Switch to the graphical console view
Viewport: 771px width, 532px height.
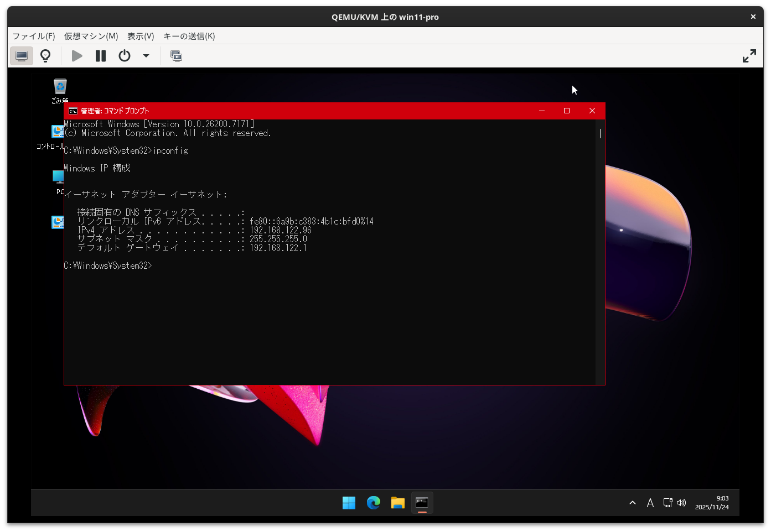(21, 55)
